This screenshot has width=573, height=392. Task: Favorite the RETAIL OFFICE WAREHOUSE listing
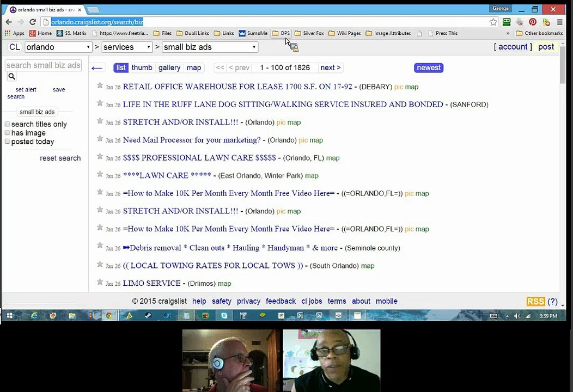click(x=100, y=85)
